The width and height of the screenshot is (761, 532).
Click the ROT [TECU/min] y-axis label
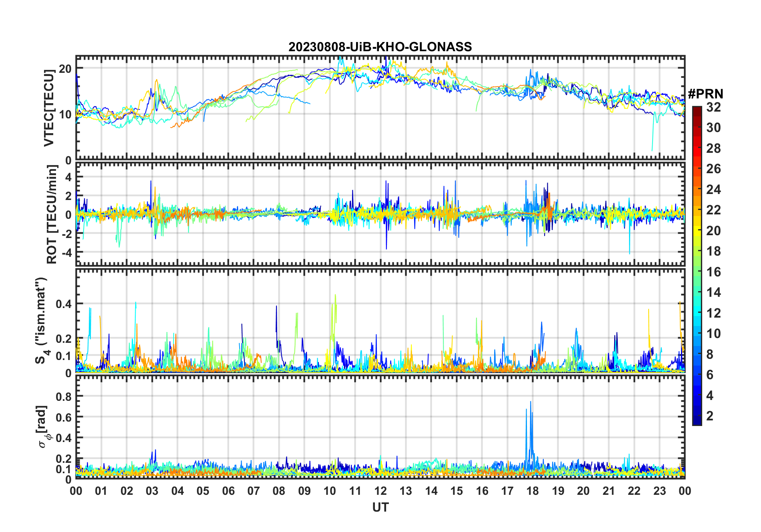(x=52, y=214)
